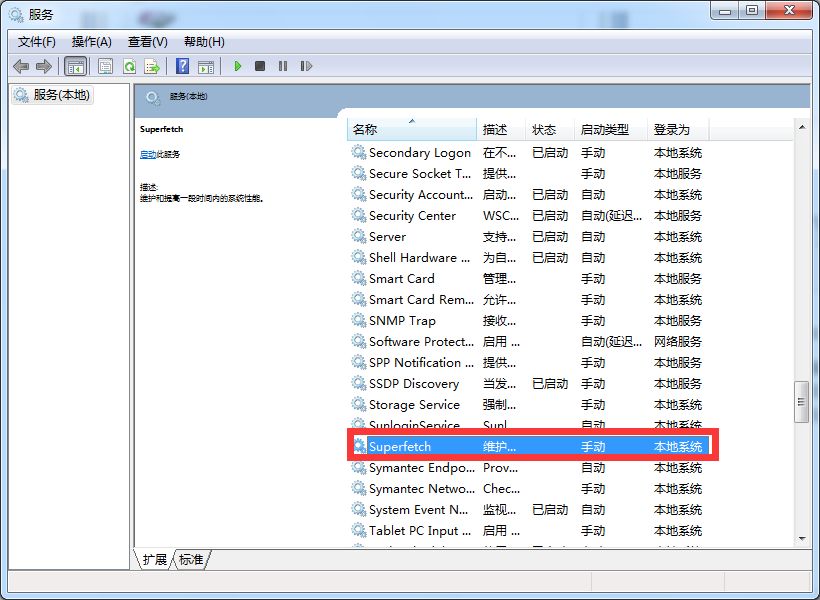Image resolution: width=820 pixels, height=600 pixels.
Task: Stop service with square stop icon
Action: click(259, 66)
